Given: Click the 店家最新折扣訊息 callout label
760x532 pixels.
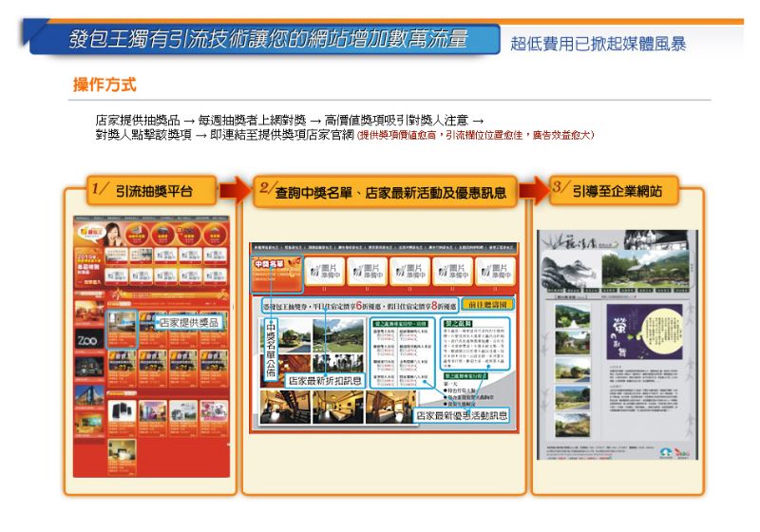Looking at the screenshot, I should tap(323, 380).
